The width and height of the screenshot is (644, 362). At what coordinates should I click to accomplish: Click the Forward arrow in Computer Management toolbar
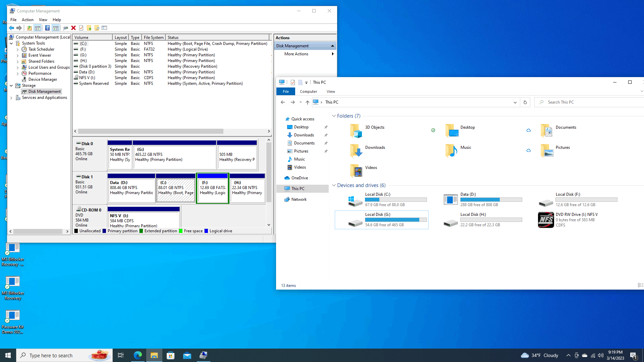pos(19,28)
